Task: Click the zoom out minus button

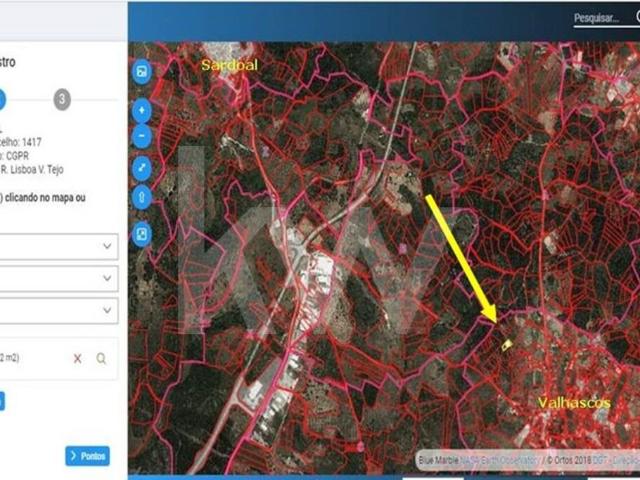Action: [142, 136]
